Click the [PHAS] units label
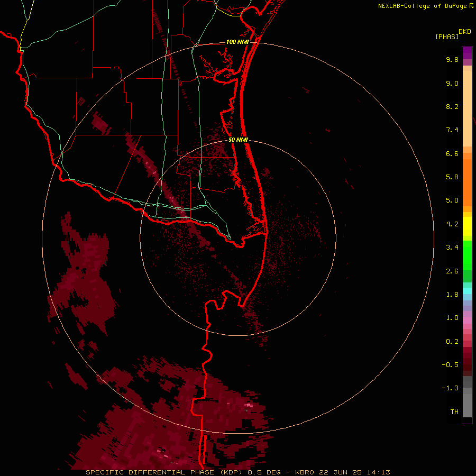Image resolution: width=476 pixels, height=476 pixels. [447, 36]
